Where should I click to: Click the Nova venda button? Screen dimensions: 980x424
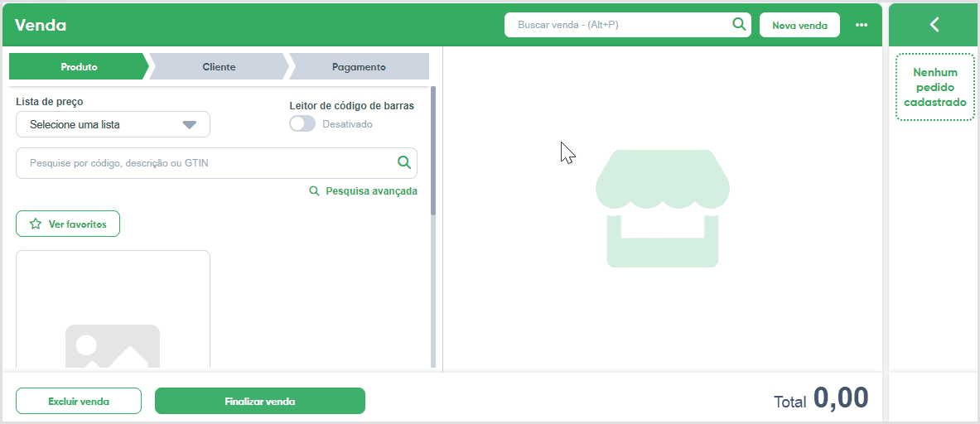tap(800, 26)
